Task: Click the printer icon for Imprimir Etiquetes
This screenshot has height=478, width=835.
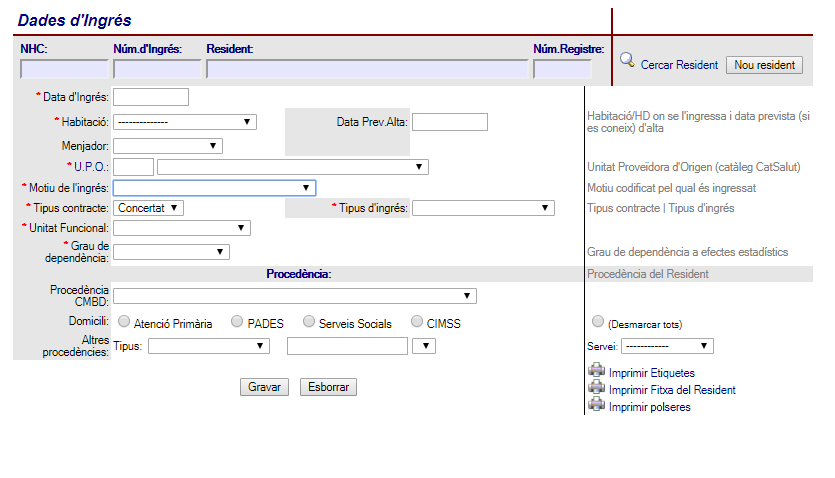Action: [x=597, y=372]
